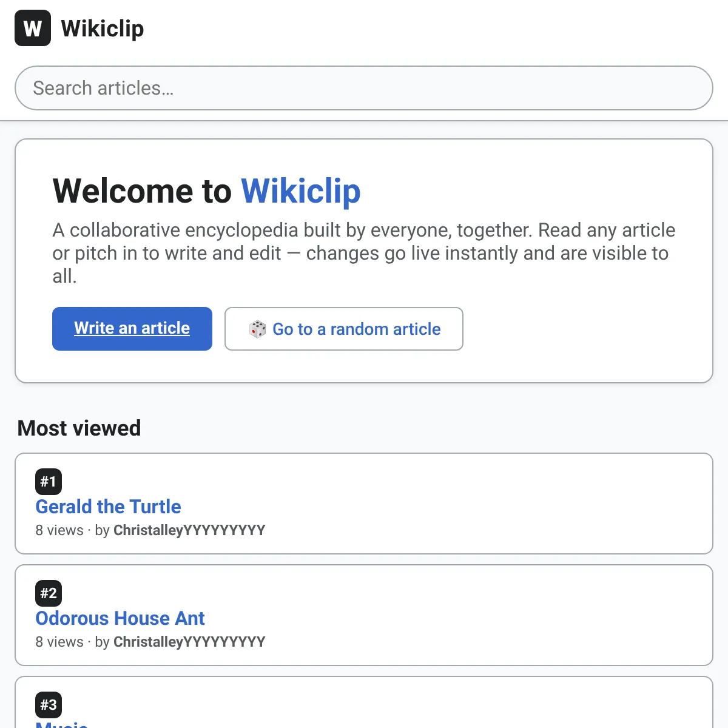Click the 8 views text under Gerald the Turtle

pos(59,530)
